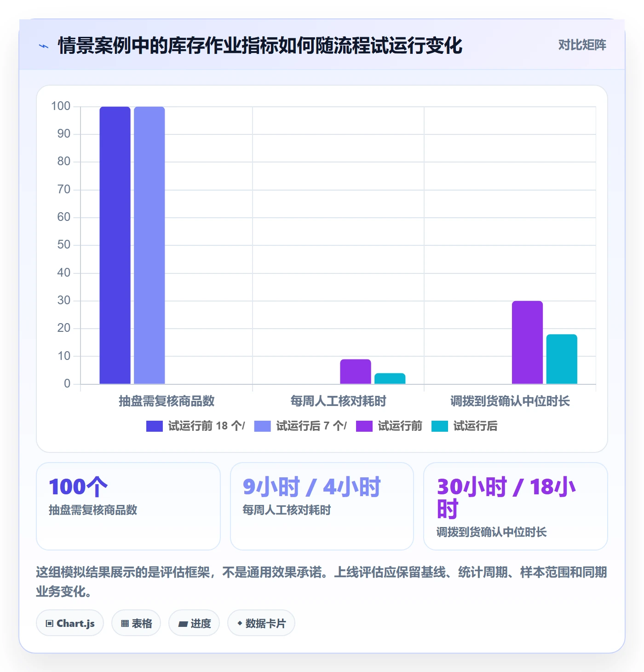
Task: Click the y-axis value 100
Action: (61, 106)
